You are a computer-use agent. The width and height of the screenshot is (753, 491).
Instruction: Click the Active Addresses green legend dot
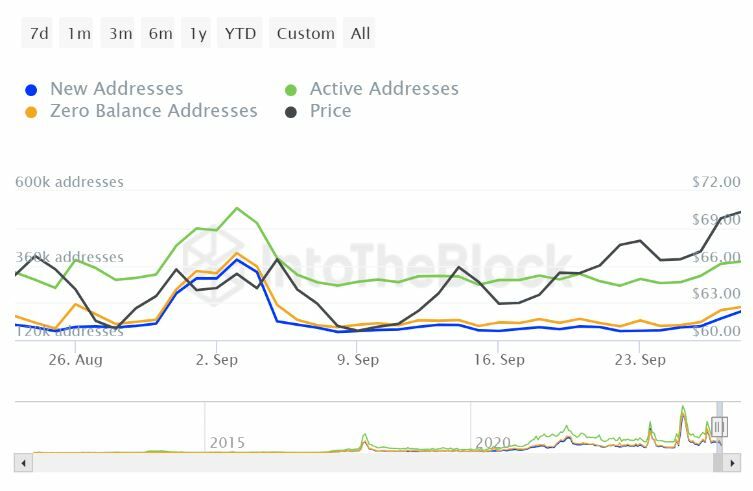point(291,90)
